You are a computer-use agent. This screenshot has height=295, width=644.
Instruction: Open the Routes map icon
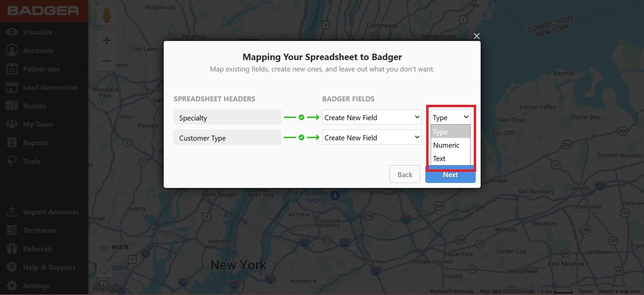coord(12,106)
